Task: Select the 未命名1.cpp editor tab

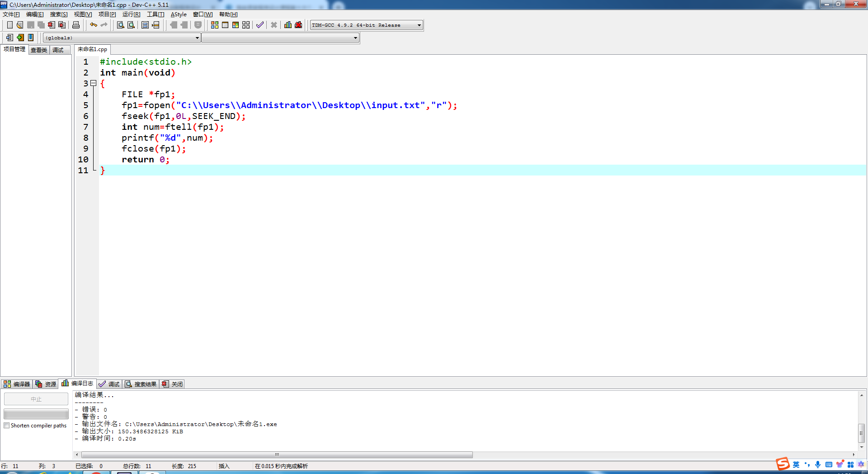Action: tap(92, 49)
